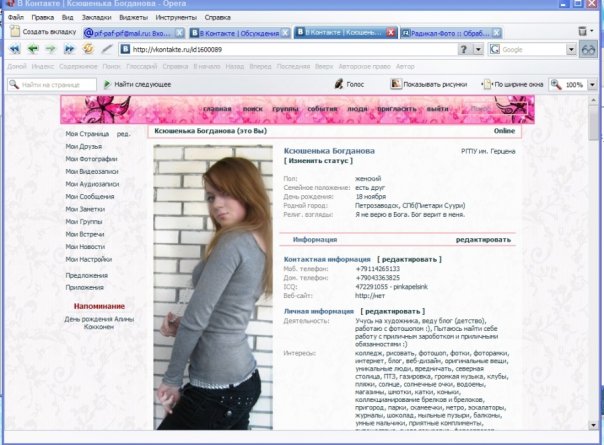Click редактировать in Информация header
This screenshot has width=604, height=445.
[x=483, y=240]
